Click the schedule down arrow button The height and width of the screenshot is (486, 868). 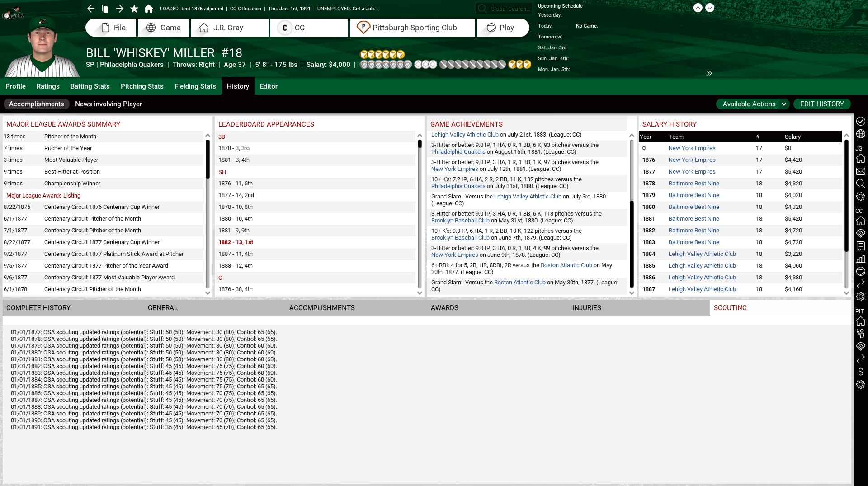(x=710, y=8)
